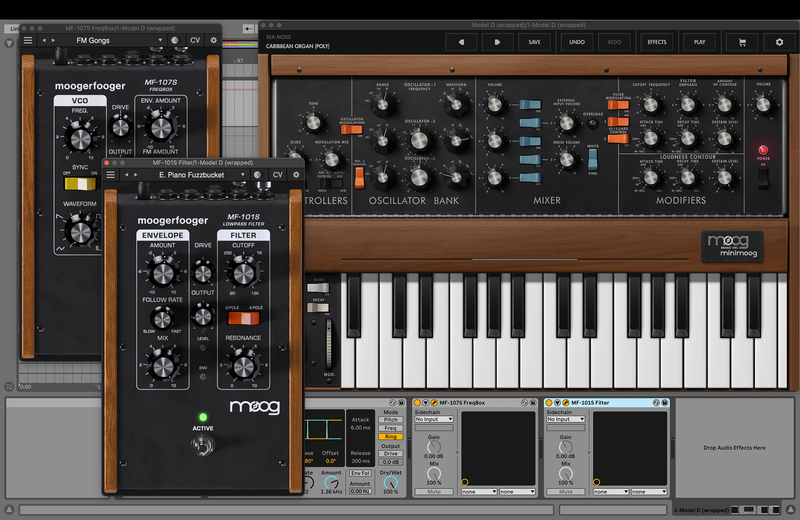Expand the MF-107S FreqBox Sidechain input dropdown
Image resolution: width=800 pixels, height=520 pixels.
tap(433, 419)
